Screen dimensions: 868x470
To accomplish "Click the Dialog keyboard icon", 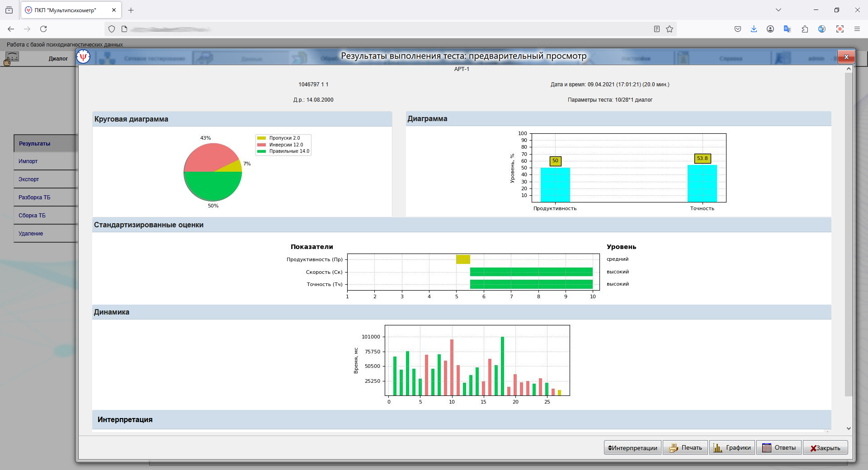I will click(12, 57).
